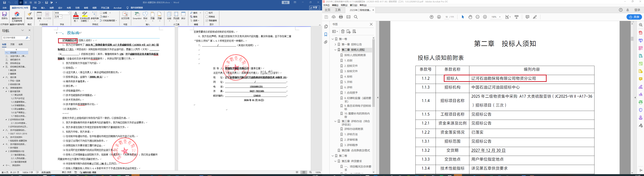The height and width of the screenshot is (176, 644).
Task: Open the 边框 borders dropdown
Action: pos(110,13)
